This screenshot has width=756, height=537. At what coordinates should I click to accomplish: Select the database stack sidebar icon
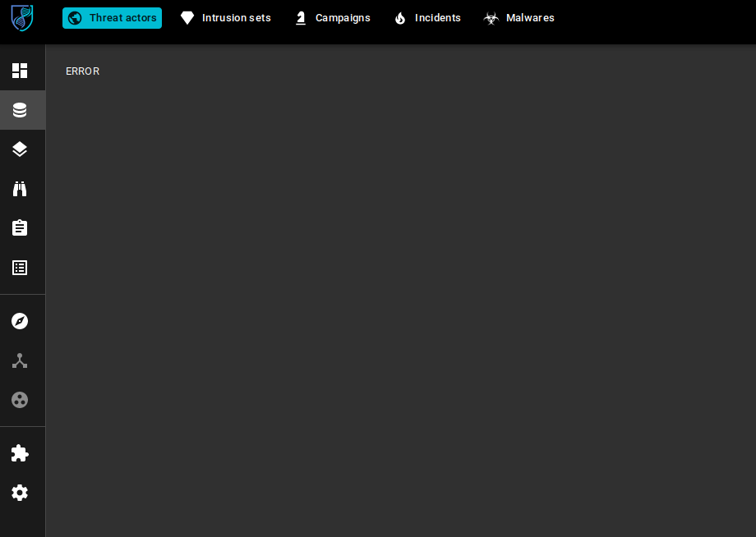pos(20,110)
